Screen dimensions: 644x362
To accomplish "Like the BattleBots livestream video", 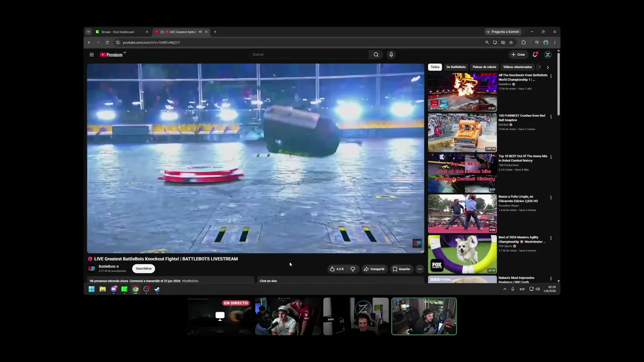I will 337,269.
